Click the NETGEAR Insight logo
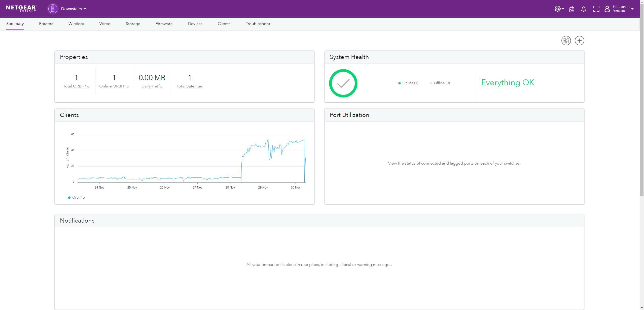 pyautogui.click(x=21, y=9)
